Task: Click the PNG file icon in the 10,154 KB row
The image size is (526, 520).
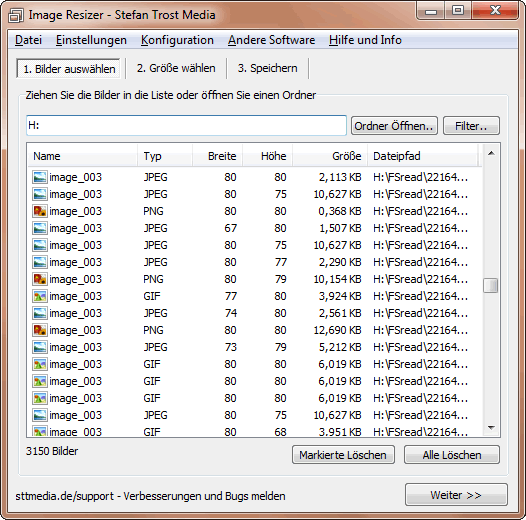Action: coord(40,279)
